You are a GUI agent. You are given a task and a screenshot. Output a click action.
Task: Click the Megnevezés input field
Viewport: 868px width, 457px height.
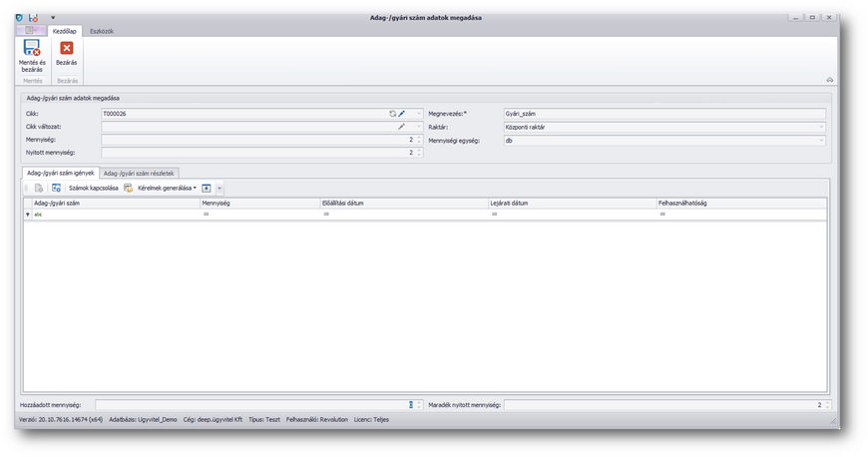[x=663, y=114]
